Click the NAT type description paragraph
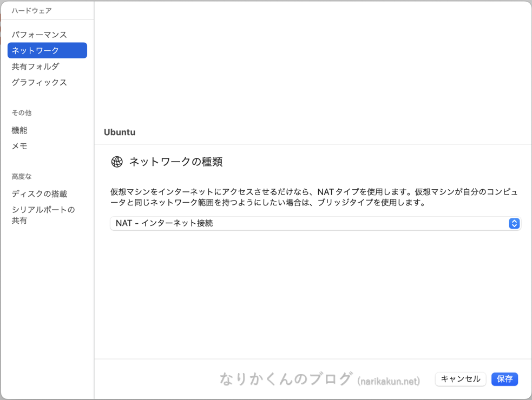The width and height of the screenshot is (532, 400). pyautogui.click(x=314, y=197)
